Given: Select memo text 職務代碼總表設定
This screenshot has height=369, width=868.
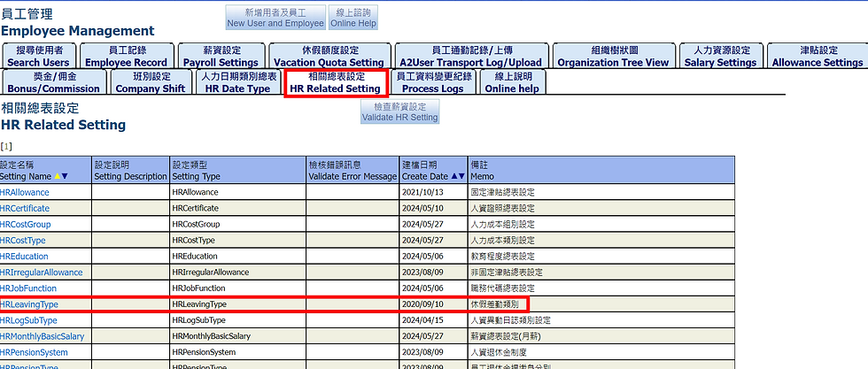Looking at the screenshot, I should pos(503,288).
